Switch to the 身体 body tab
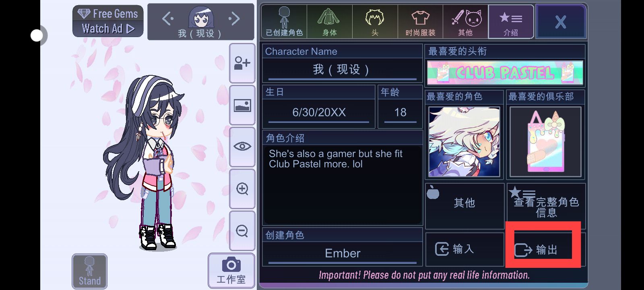644x290 pixels. (329, 22)
